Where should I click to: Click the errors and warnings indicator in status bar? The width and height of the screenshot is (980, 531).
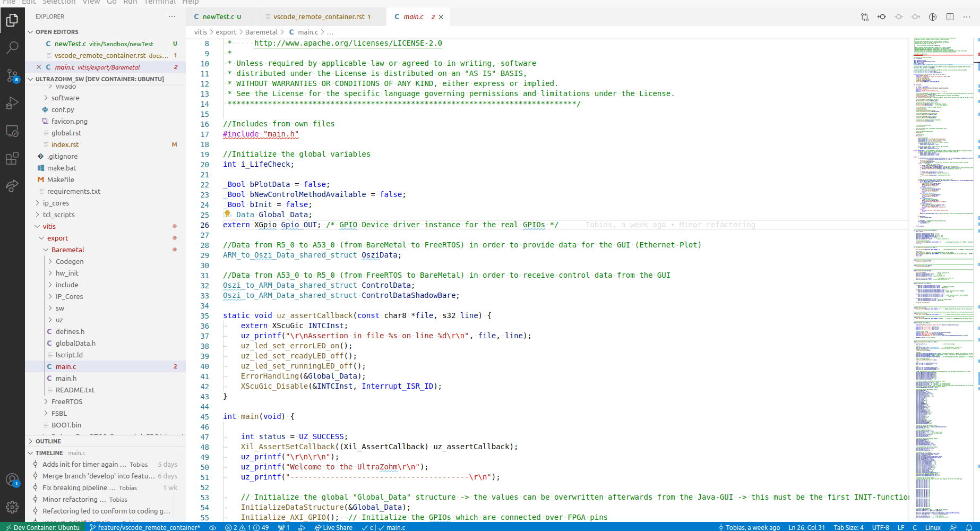(x=244, y=527)
